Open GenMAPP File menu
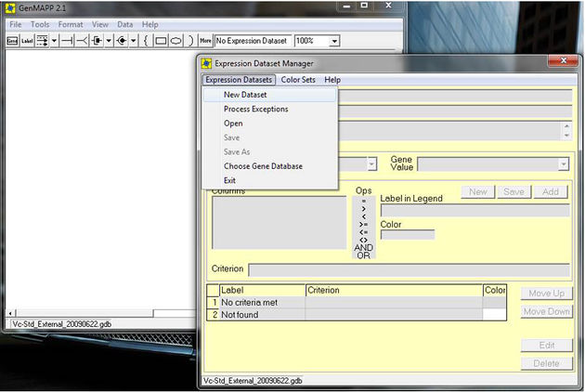The image size is (585, 392). click(x=15, y=25)
